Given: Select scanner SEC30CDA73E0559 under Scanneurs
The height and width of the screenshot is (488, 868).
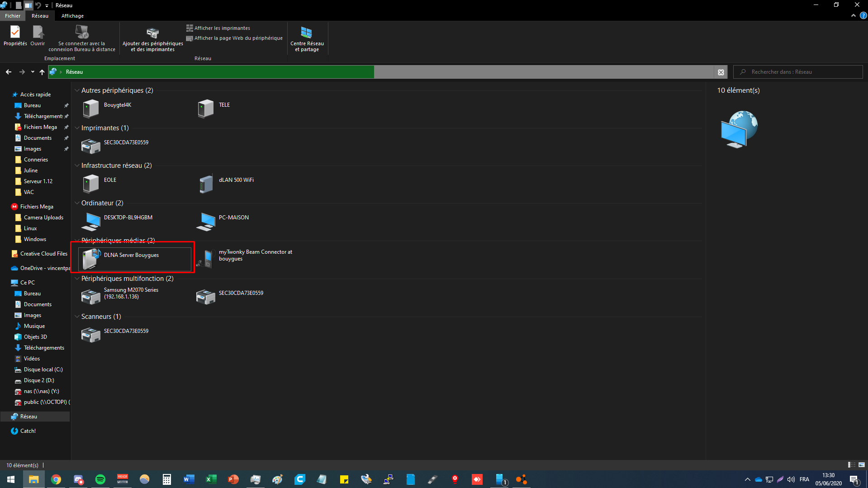Looking at the screenshot, I should tap(134, 335).
